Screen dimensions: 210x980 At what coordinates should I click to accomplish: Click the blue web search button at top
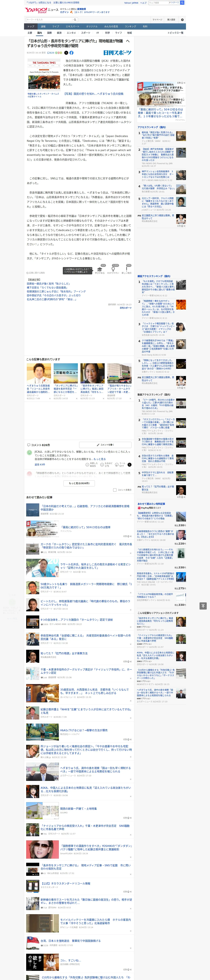point(182,3)
